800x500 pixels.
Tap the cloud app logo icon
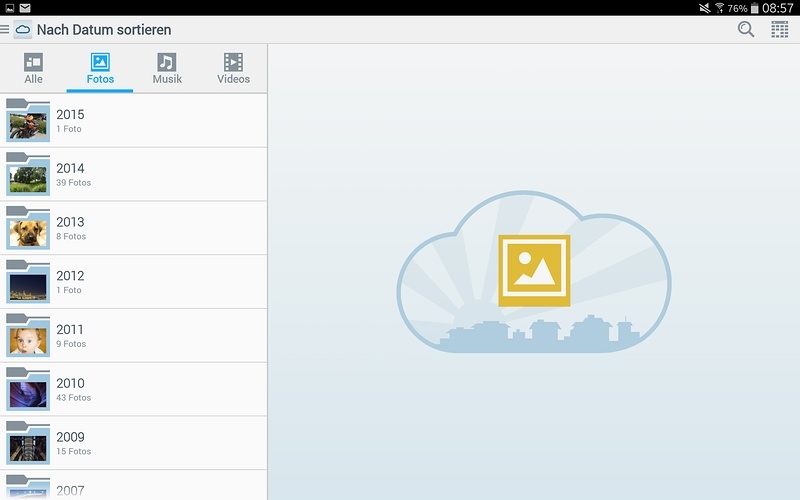(22, 30)
